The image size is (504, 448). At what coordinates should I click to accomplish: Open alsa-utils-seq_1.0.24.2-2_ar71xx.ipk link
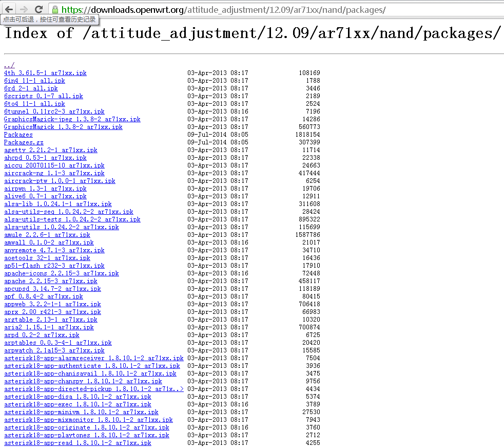point(69,212)
